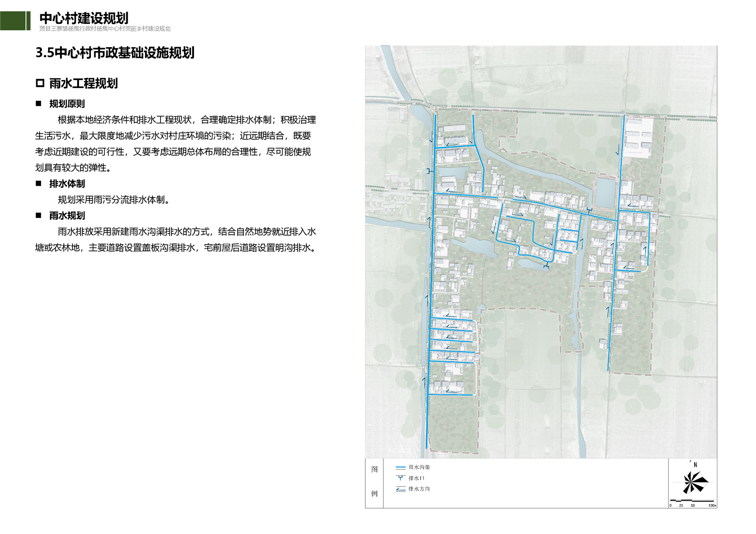Click the 3.5中心村市政基础设施规划 section heading
Image resolution: width=756 pixels, height=534 pixels.
coord(115,53)
